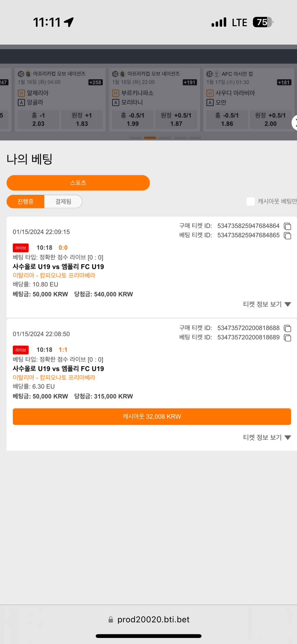Enable the cashout bets only checkbox
Viewport: 297px width, 644px height.
click(250, 201)
